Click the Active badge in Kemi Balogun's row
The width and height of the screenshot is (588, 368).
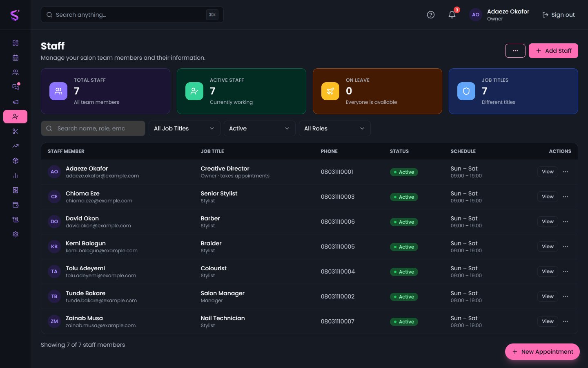tap(404, 247)
